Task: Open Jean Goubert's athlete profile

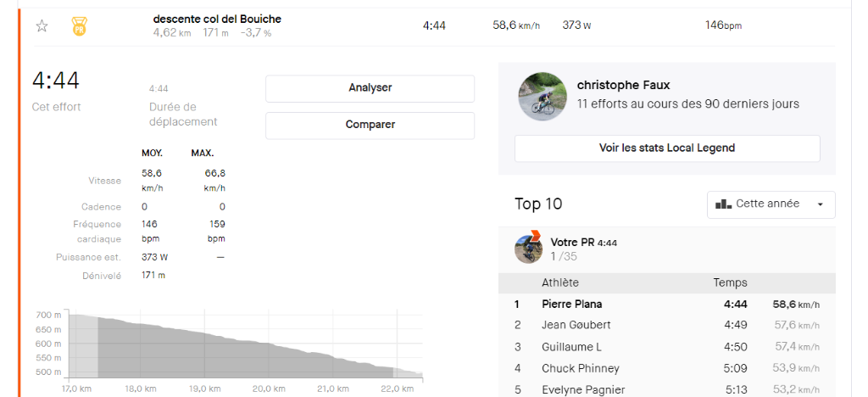Action: click(576, 325)
